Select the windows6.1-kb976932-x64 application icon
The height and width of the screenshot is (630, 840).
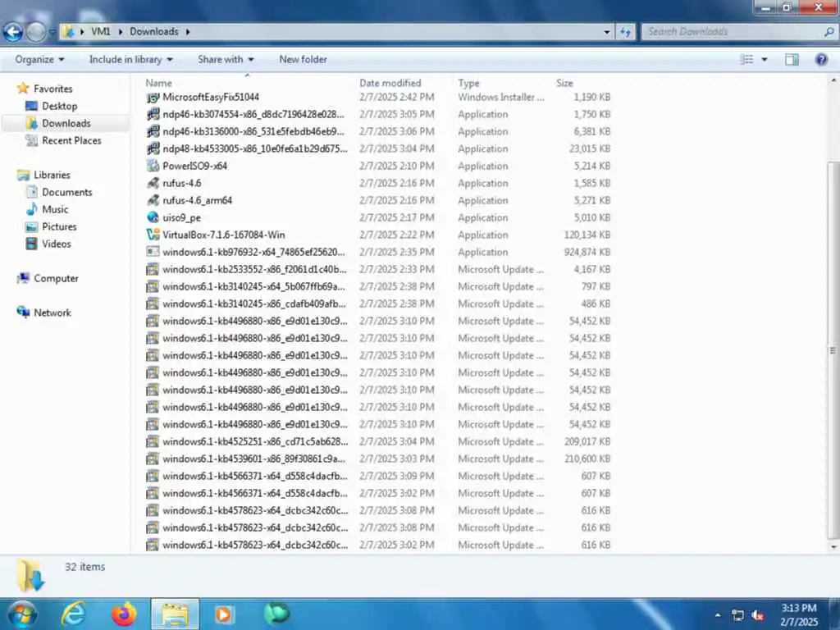[x=153, y=252]
